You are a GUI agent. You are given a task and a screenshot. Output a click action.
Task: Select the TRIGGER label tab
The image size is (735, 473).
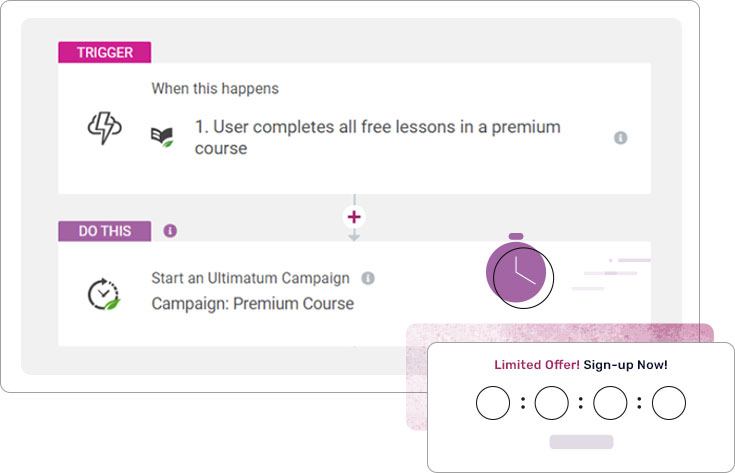(105, 52)
